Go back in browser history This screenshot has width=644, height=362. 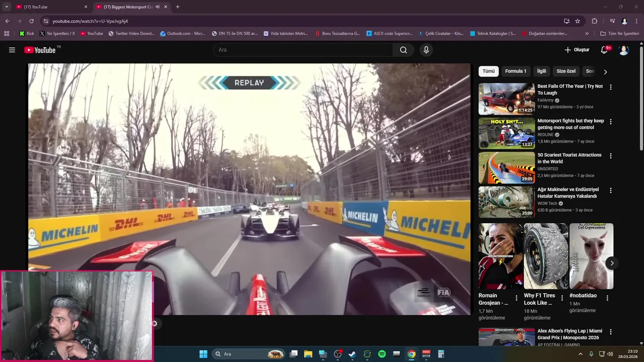click(x=7, y=21)
